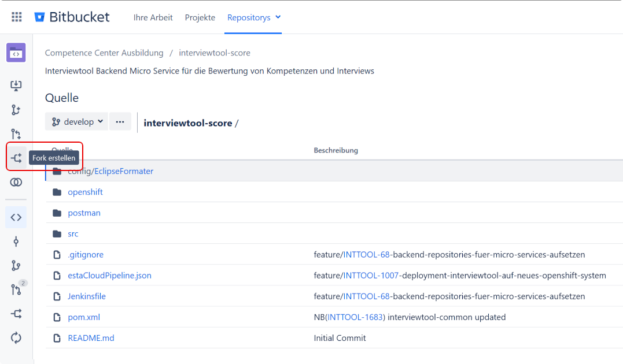This screenshot has height=364, width=623.
Task: Expand the Repositorys menu chevron
Action: point(278,17)
